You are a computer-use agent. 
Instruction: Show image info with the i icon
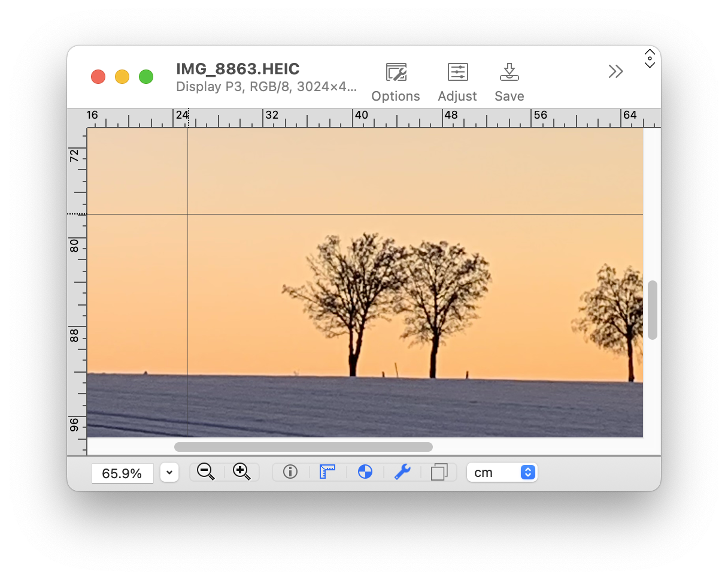pyautogui.click(x=290, y=472)
